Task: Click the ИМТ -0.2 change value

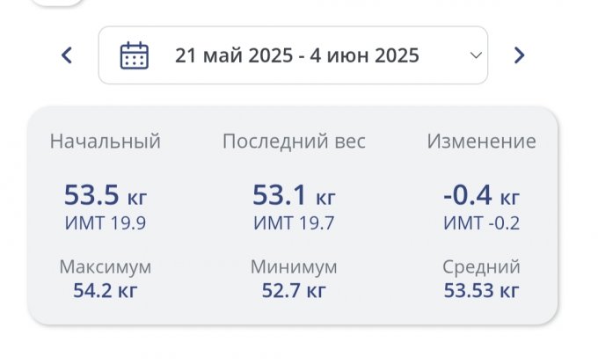Action: 481,223
